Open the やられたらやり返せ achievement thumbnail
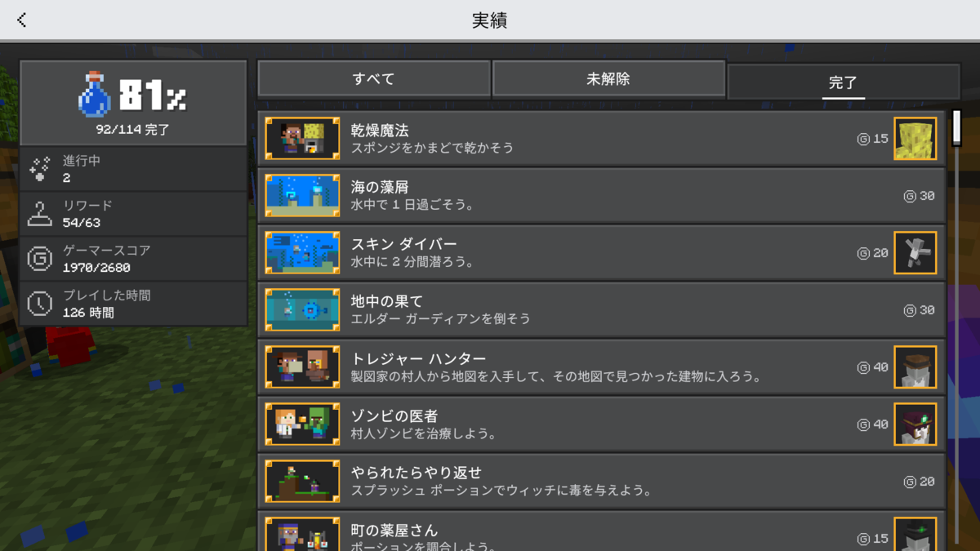This screenshot has height=551, width=980. [x=302, y=482]
